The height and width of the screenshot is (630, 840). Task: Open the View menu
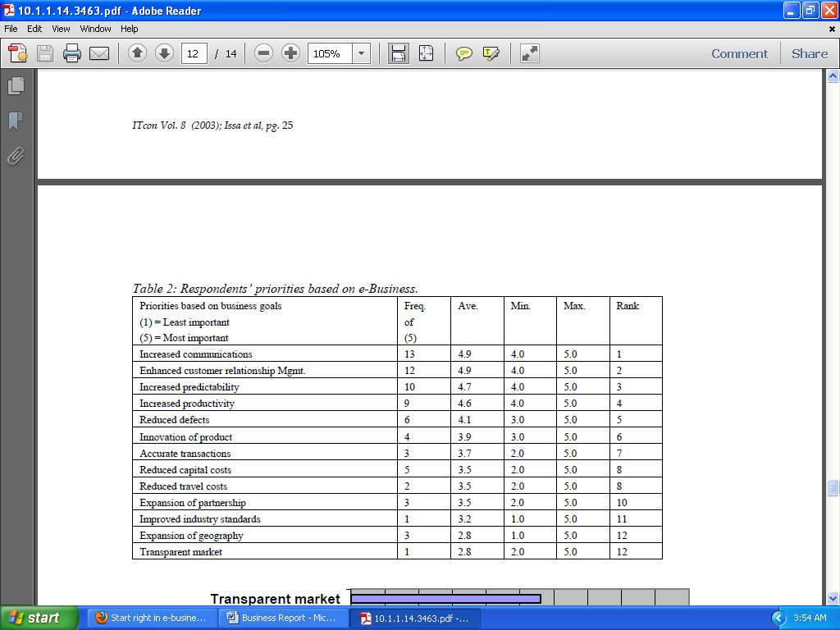pos(61,29)
